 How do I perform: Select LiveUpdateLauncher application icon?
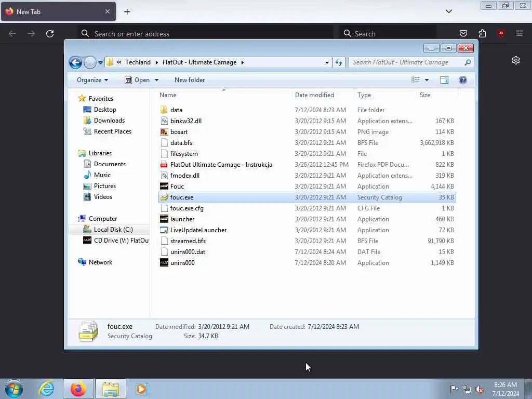[x=164, y=230]
